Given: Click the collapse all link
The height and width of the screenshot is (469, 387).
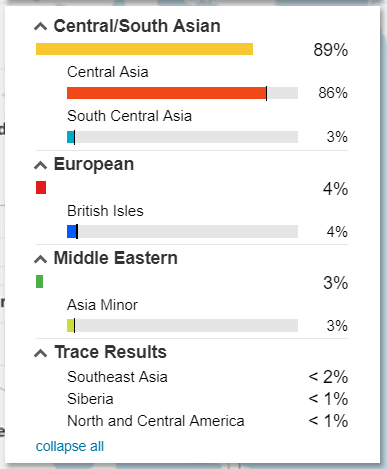Looking at the screenshot, I should (70, 446).
